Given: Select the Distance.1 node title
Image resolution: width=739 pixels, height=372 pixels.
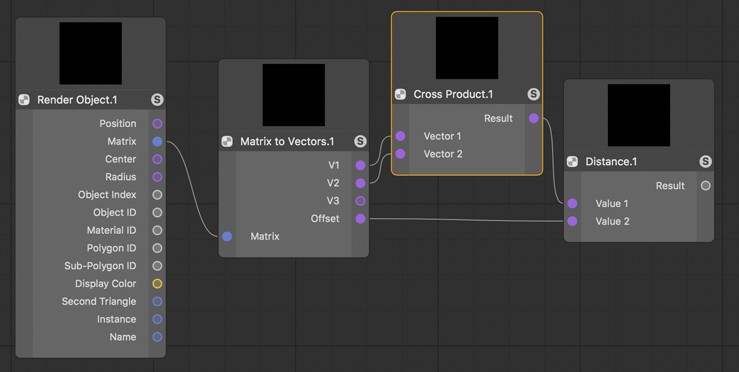Looking at the screenshot, I should pos(611,162).
